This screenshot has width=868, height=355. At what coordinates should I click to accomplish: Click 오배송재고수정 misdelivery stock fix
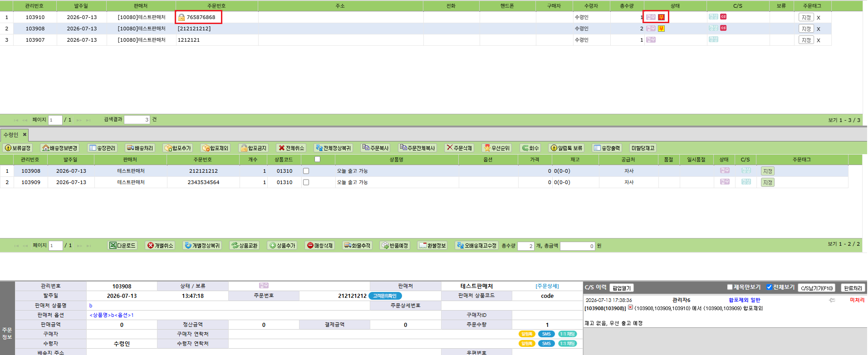pyautogui.click(x=477, y=245)
